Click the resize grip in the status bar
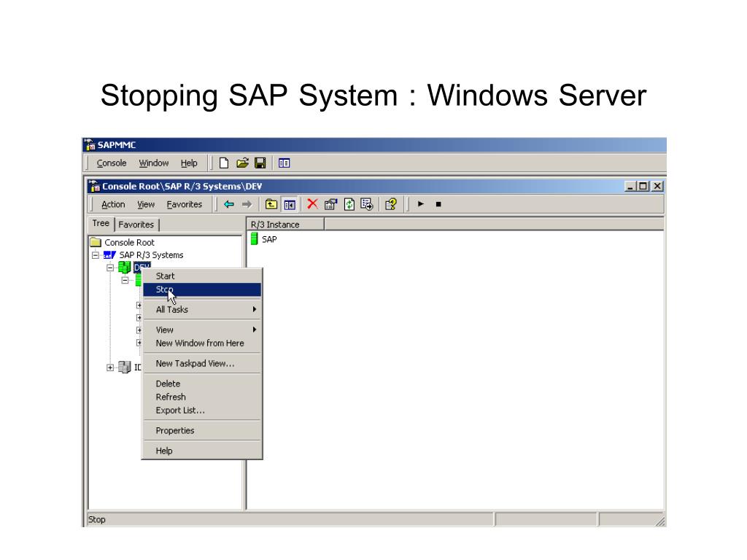The height and width of the screenshot is (560, 747). tap(660, 521)
